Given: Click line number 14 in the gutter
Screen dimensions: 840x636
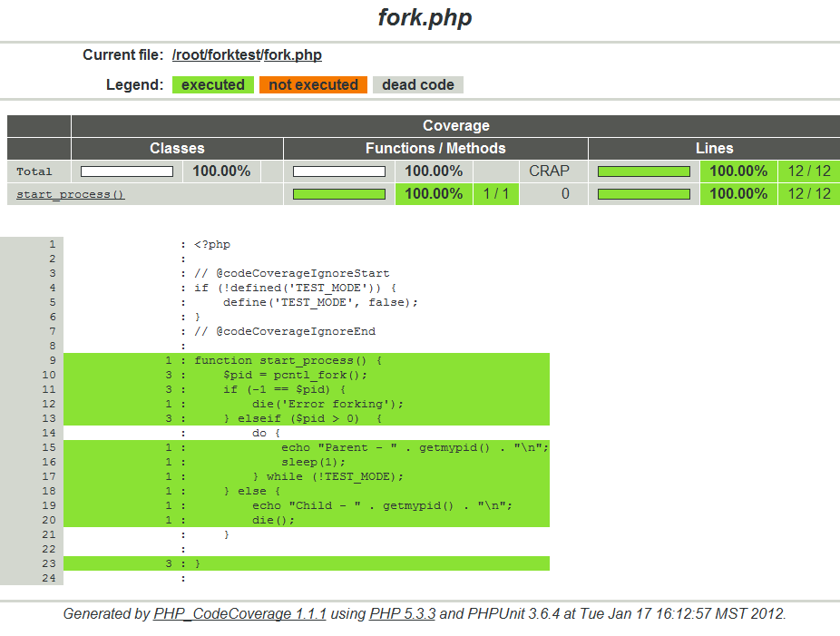Looking at the screenshot, I should point(49,433).
